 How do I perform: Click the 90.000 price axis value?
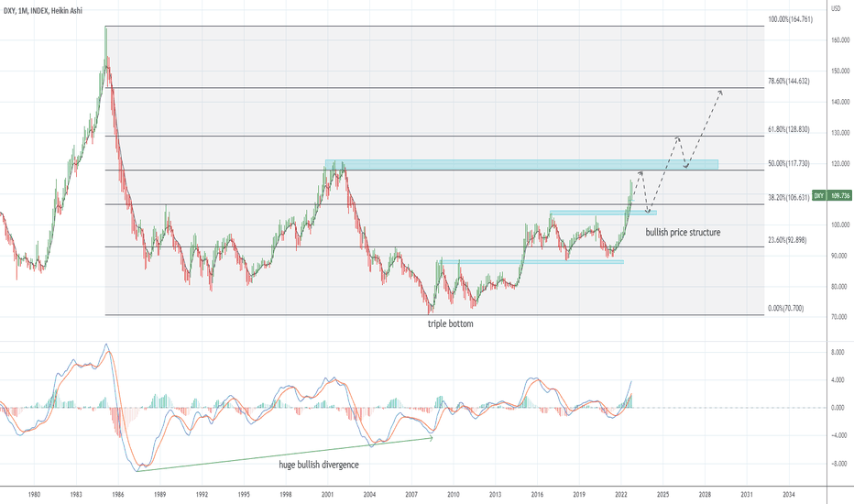coord(841,256)
